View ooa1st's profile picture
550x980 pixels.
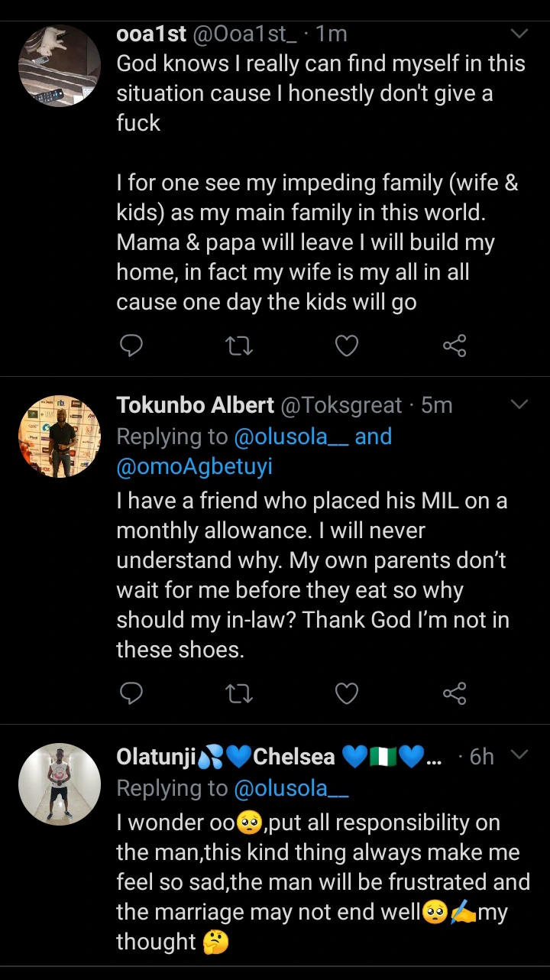point(60,66)
